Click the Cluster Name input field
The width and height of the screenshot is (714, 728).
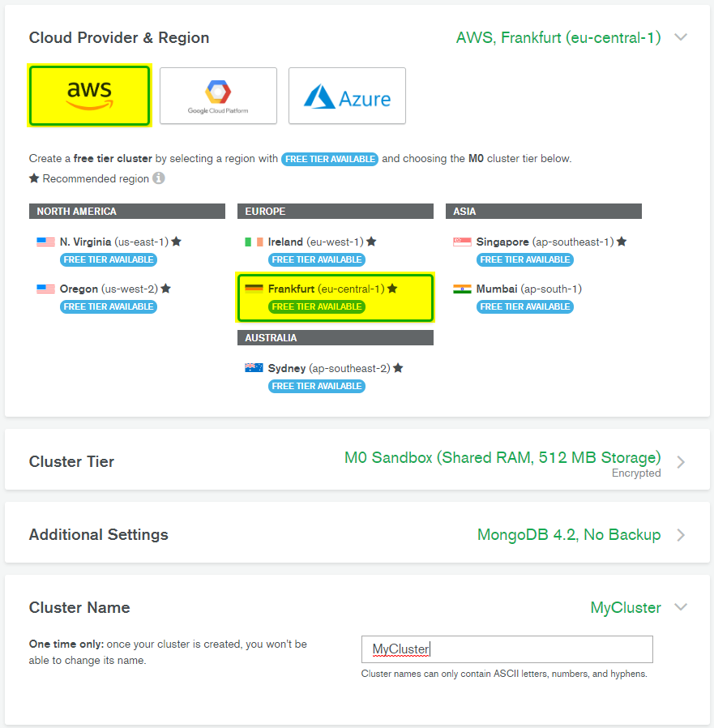click(x=507, y=649)
